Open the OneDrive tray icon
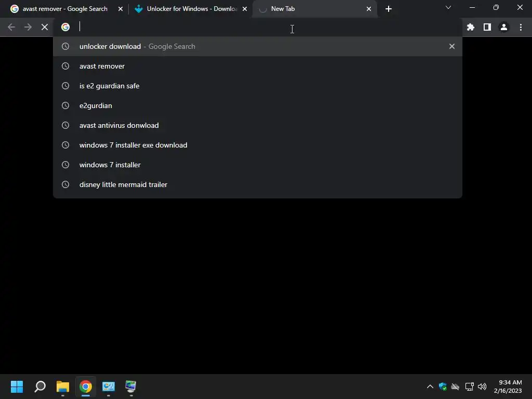532x399 pixels. tap(455, 387)
